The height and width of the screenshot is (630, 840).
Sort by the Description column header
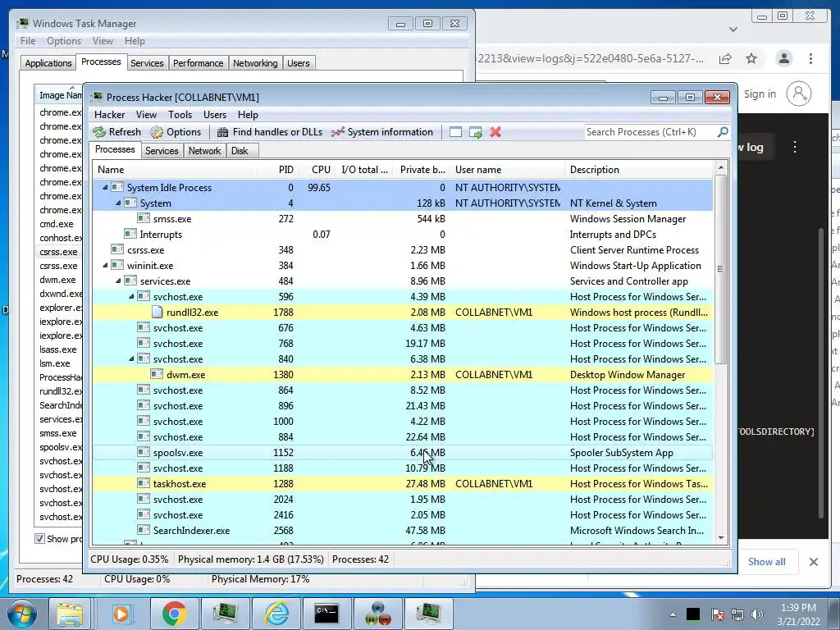(639, 170)
